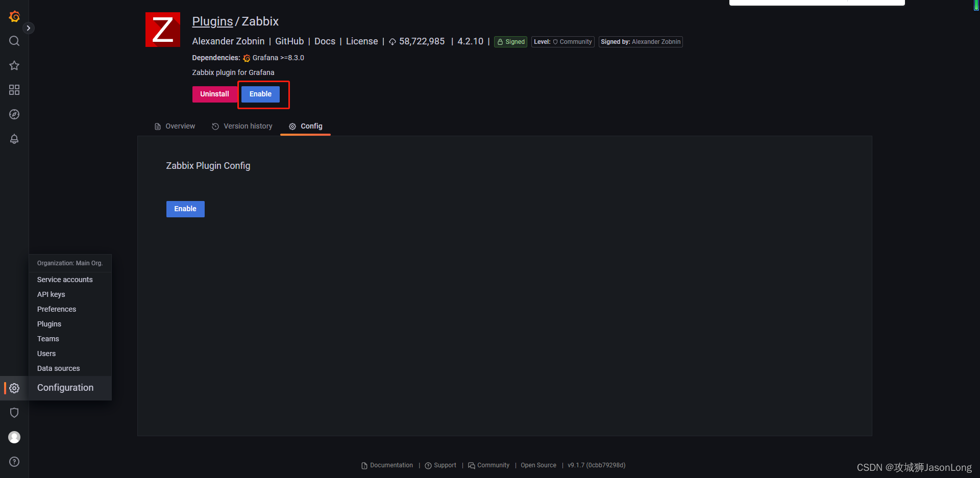Open the Community footer link
Viewport: 980px width, 478px height.
488,465
